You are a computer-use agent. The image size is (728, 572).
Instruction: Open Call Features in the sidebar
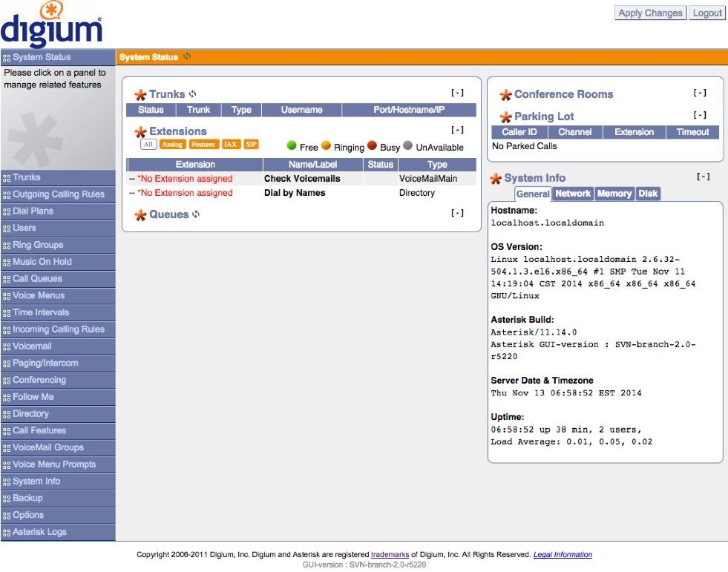(58, 431)
